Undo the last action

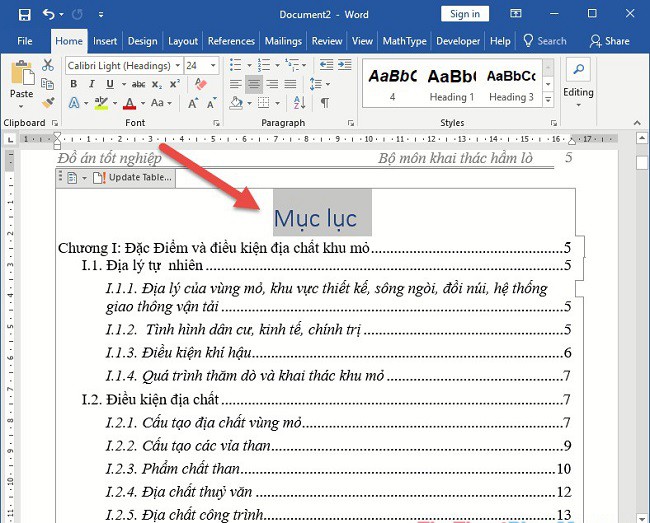tap(48, 15)
